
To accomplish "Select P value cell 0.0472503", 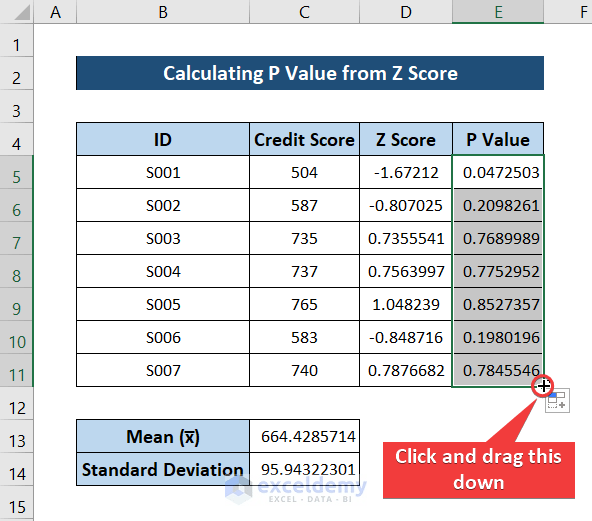I will 498,173.
